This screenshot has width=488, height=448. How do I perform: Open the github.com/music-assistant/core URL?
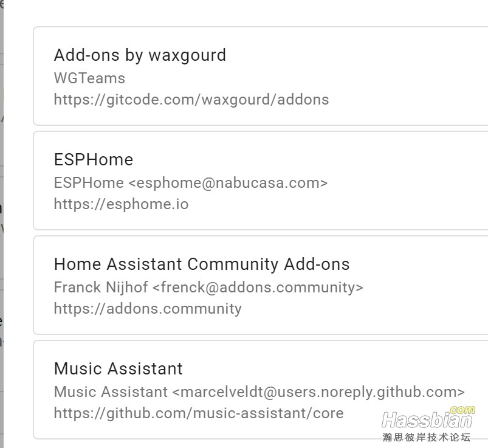199,413
